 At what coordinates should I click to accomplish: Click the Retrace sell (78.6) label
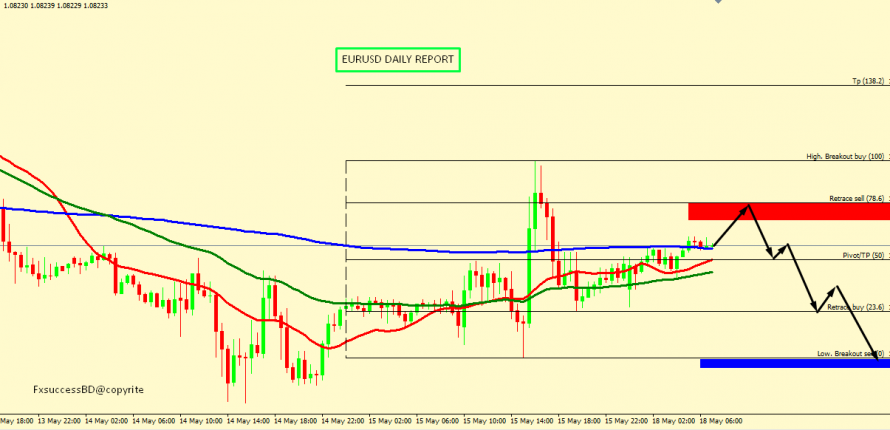click(x=857, y=198)
